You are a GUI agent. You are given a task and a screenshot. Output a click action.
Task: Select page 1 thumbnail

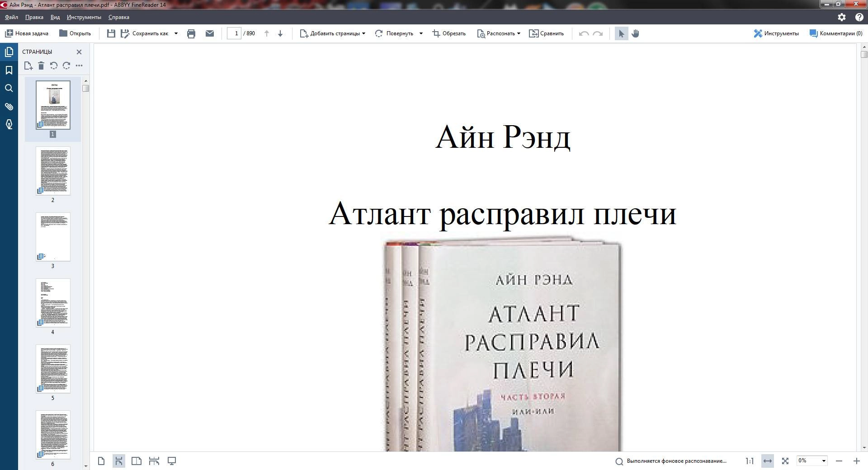(x=53, y=105)
